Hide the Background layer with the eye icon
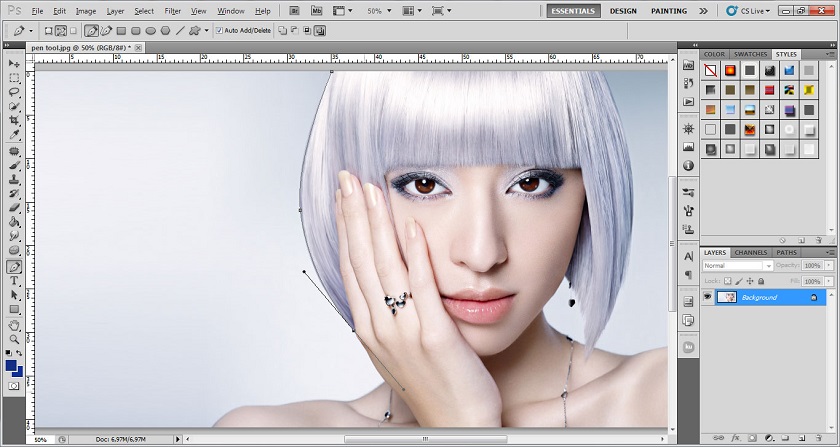This screenshot has width=840, height=447. click(x=707, y=297)
